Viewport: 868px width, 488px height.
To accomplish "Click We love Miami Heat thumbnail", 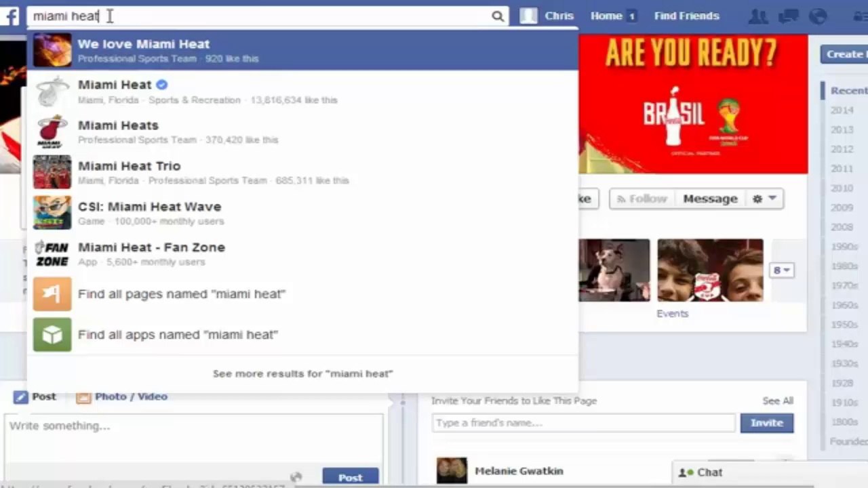I will tap(52, 50).
